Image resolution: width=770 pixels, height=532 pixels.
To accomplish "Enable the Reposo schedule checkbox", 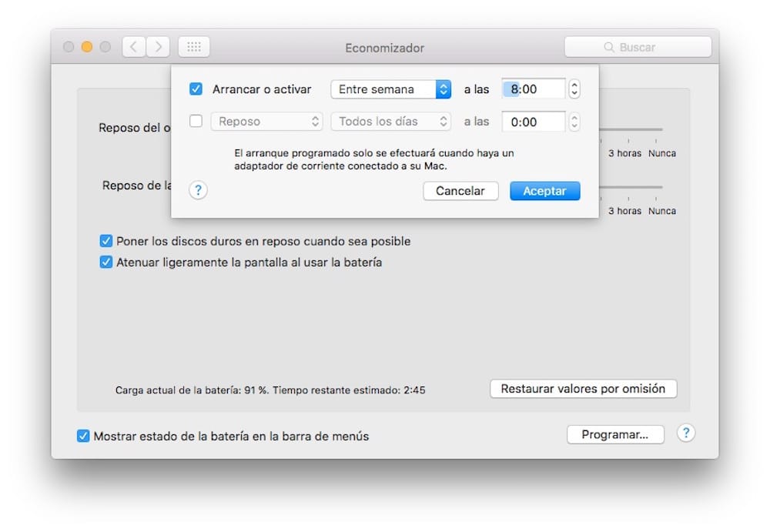I will [x=196, y=122].
